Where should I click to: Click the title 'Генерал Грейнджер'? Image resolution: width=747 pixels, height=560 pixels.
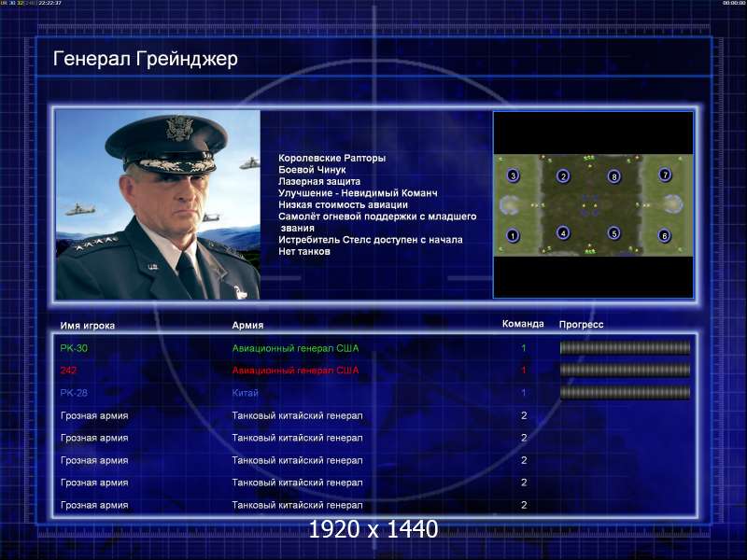(146, 59)
